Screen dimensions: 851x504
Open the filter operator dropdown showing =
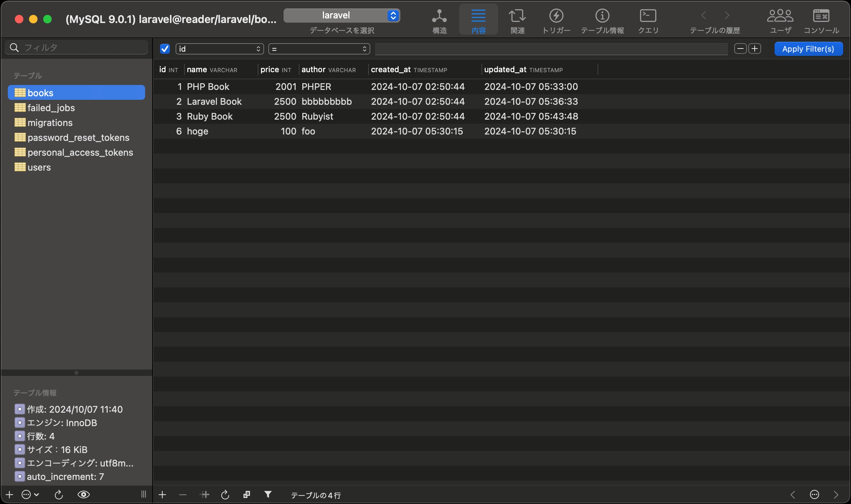tap(319, 49)
